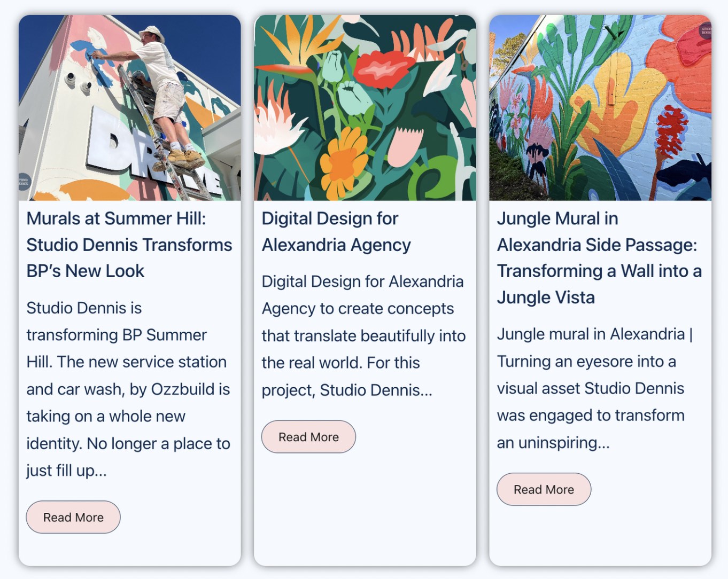Screen dimensions: 728x579
Task: Open the Murals at Summer Hill title link
Action: [129, 245]
